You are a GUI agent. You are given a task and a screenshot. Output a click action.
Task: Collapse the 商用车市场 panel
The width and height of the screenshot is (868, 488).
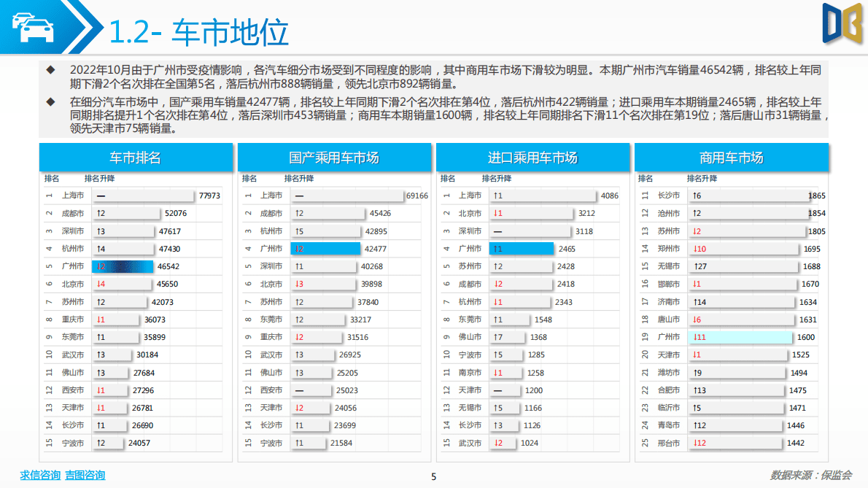point(732,157)
